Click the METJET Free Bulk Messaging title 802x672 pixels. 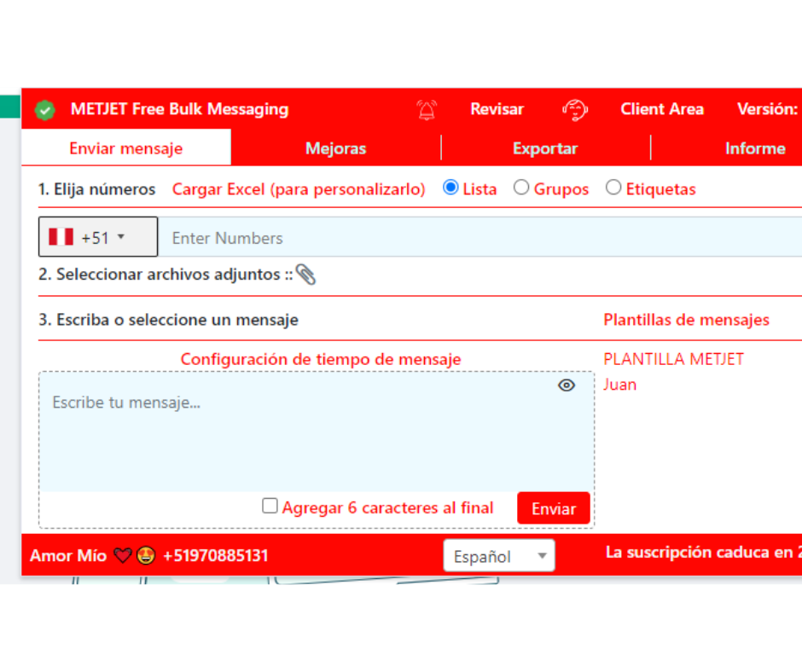point(179,109)
